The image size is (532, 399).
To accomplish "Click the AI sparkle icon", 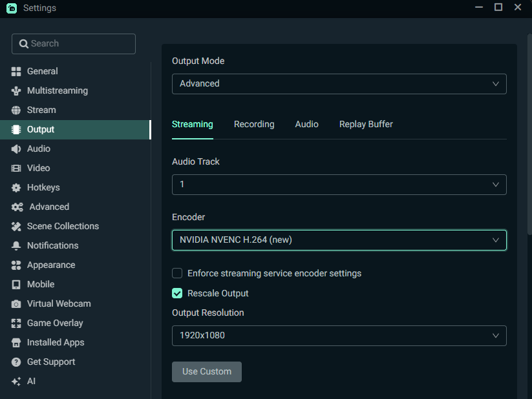I will pyautogui.click(x=16, y=382).
